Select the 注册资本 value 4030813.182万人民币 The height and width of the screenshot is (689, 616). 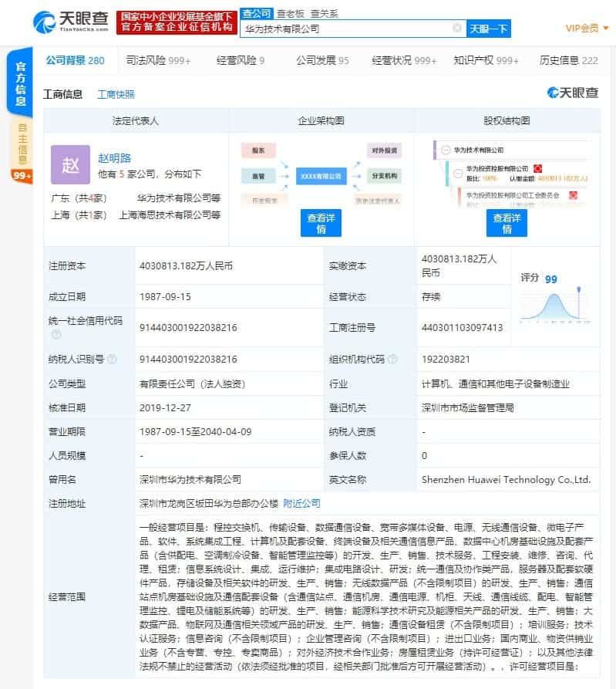(x=186, y=266)
